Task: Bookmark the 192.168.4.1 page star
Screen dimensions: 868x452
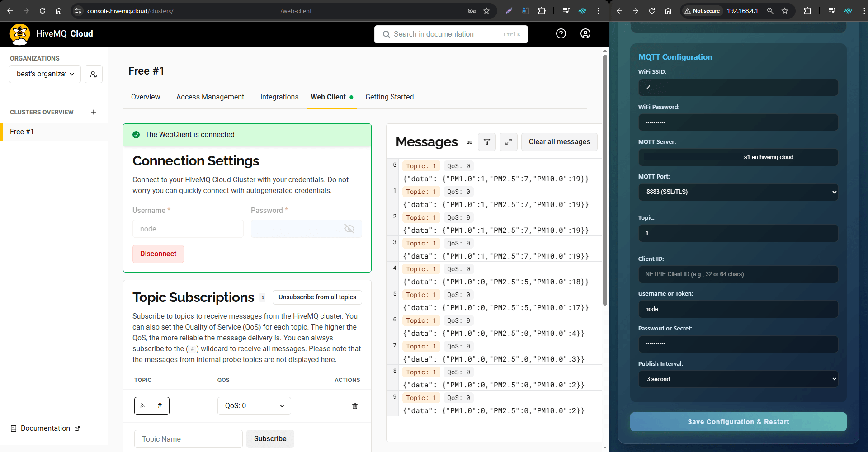Action: click(x=785, y=11)
